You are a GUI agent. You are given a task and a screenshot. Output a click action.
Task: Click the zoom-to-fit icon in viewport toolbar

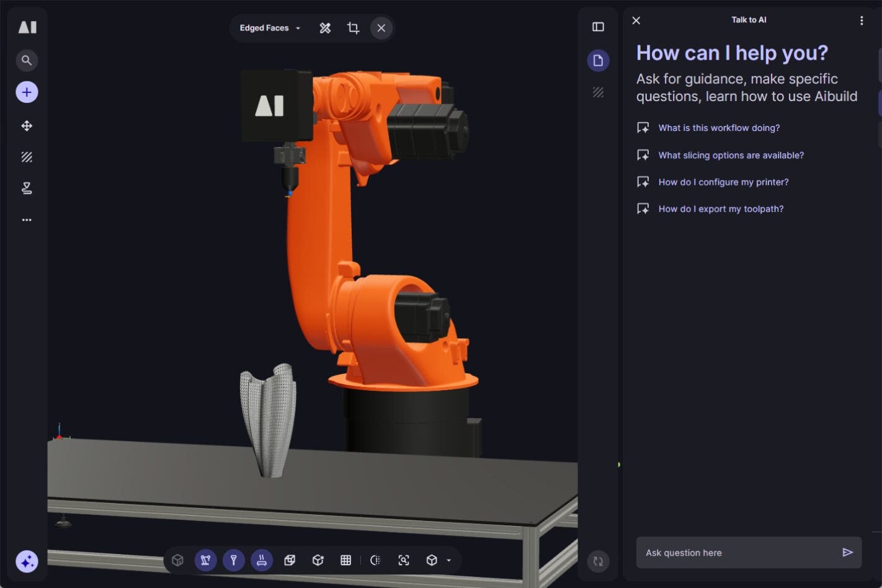(x=403, y=560)
